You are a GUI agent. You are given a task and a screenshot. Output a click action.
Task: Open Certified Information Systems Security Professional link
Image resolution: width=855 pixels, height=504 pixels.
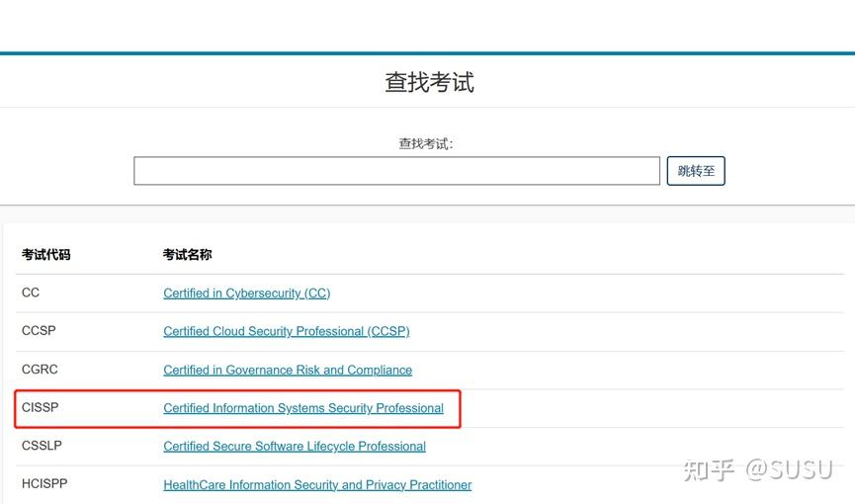(303, 408)
